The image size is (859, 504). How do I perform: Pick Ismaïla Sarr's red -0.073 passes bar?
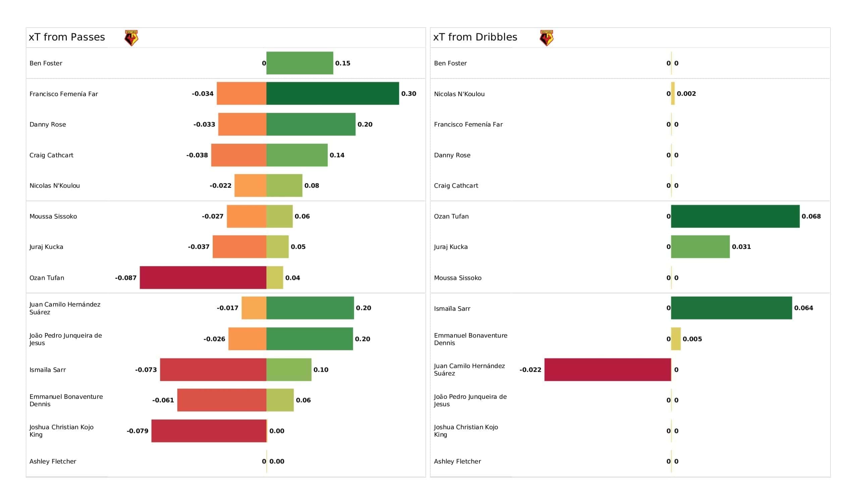[x=213, y=370]
